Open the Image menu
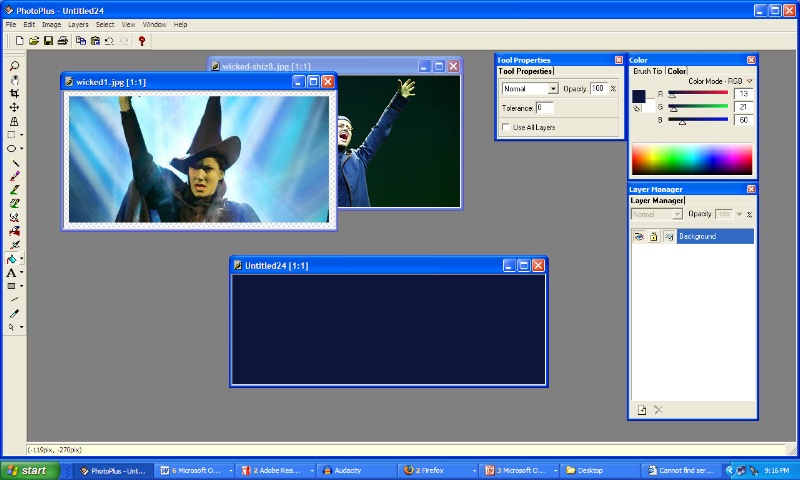This screenshot has width=800, height=480. pos(52,24)
